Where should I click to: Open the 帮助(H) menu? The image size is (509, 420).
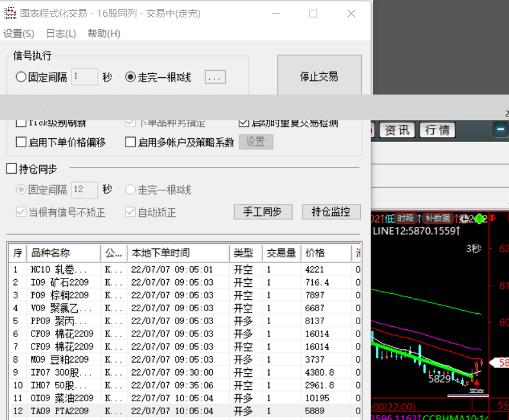(104, 33)
